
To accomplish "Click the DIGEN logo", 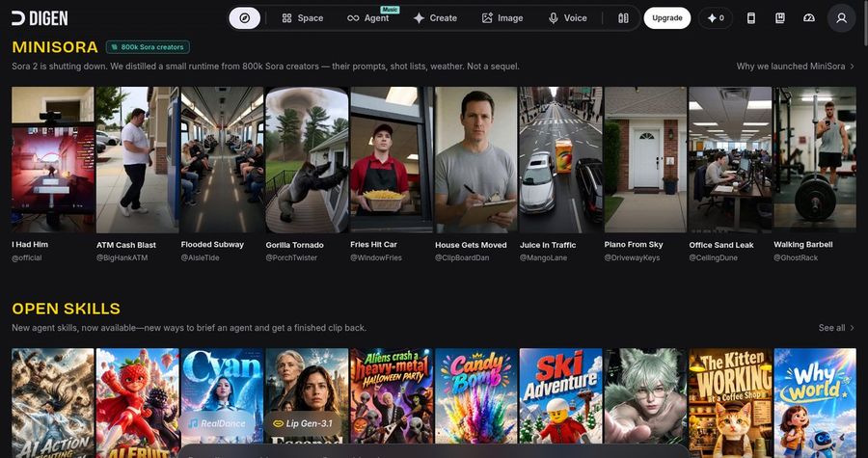I will coord(40,18).
